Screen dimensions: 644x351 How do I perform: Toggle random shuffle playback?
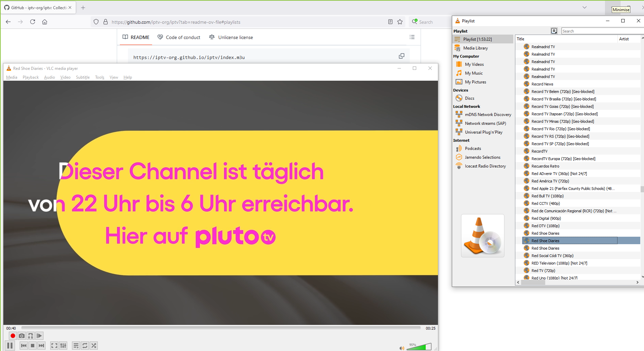(94, 346)
